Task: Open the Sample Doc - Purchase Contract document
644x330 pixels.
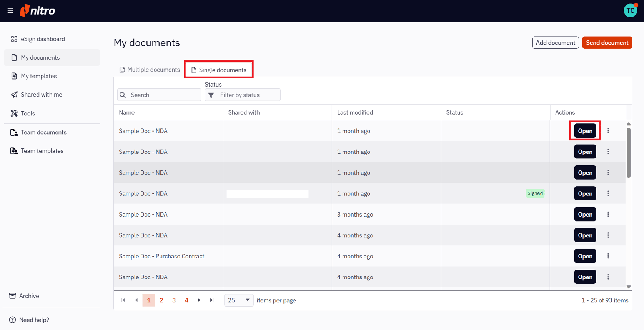Action: [585, 256]
